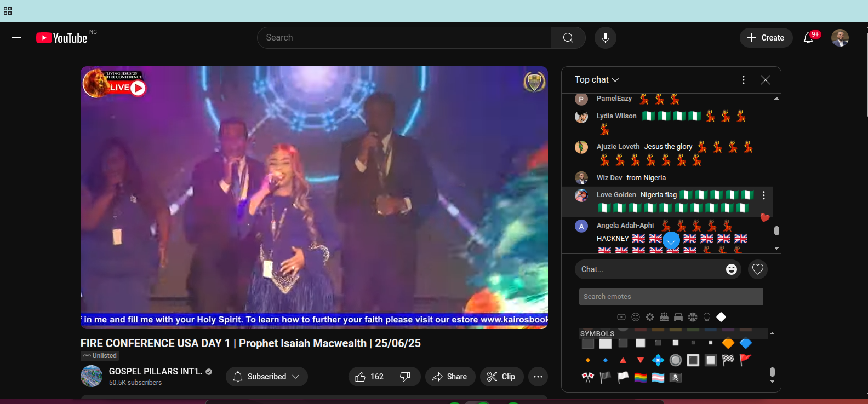Screen dimensions: 868x404
Task: Pick the rainbow flag emoji
Action: point(640,378)
